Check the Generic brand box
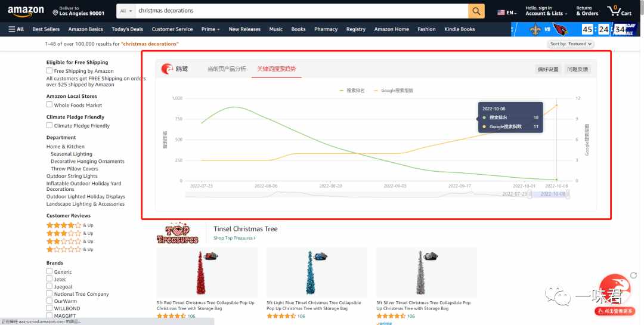644x325 pixels. pyautogui.click(x=49, y=271)
